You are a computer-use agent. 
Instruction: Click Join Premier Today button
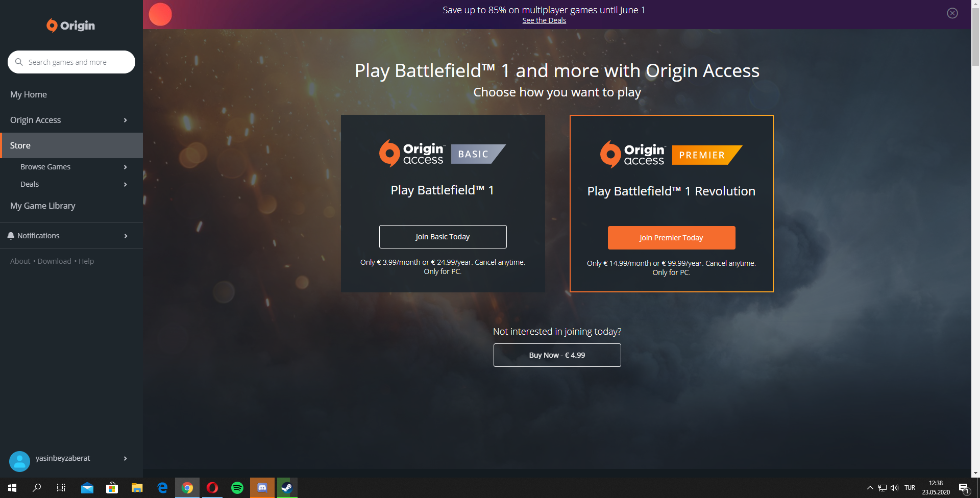671,238
